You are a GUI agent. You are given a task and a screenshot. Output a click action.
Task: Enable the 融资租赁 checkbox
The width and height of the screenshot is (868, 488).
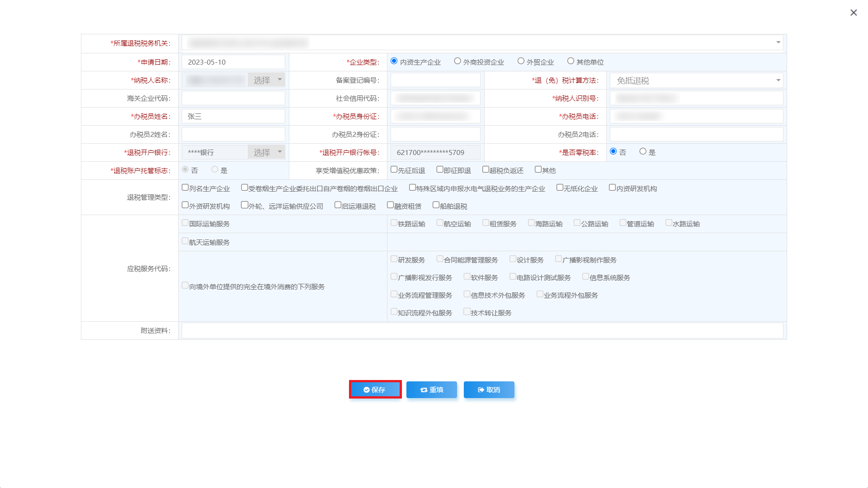click(390, 204)
